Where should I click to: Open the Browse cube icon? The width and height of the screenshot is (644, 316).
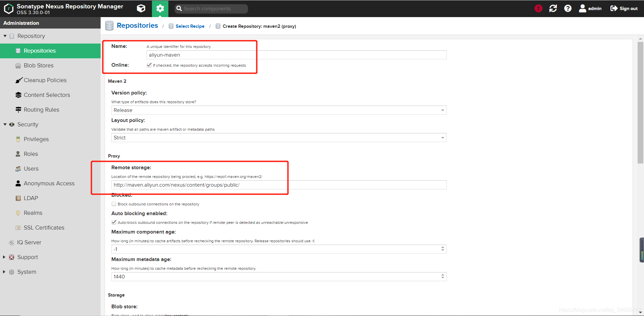[x=141, y=8]
